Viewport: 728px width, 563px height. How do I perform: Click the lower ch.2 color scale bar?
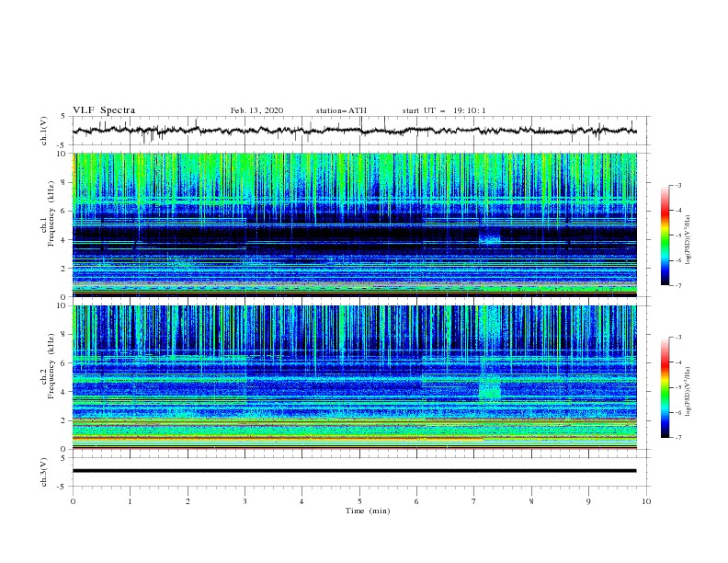click(665, 387)
